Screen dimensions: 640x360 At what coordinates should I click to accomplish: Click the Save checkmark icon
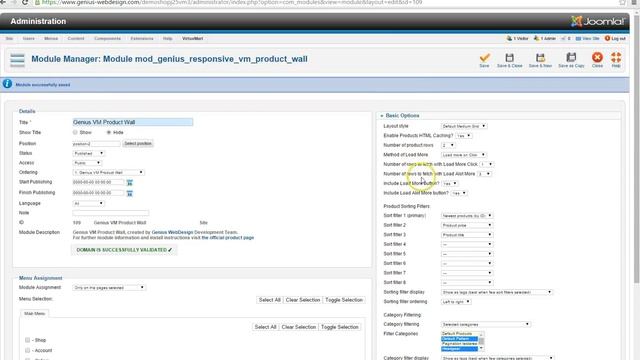point(484,58)
